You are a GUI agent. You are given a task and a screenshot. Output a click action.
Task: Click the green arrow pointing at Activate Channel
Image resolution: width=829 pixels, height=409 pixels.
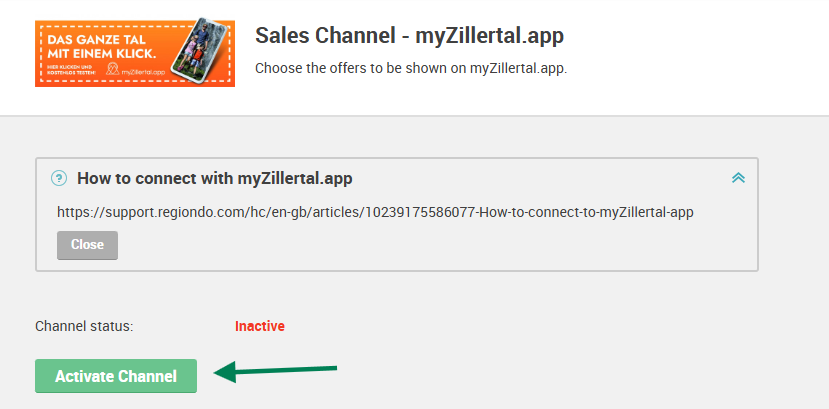point(275,371)
